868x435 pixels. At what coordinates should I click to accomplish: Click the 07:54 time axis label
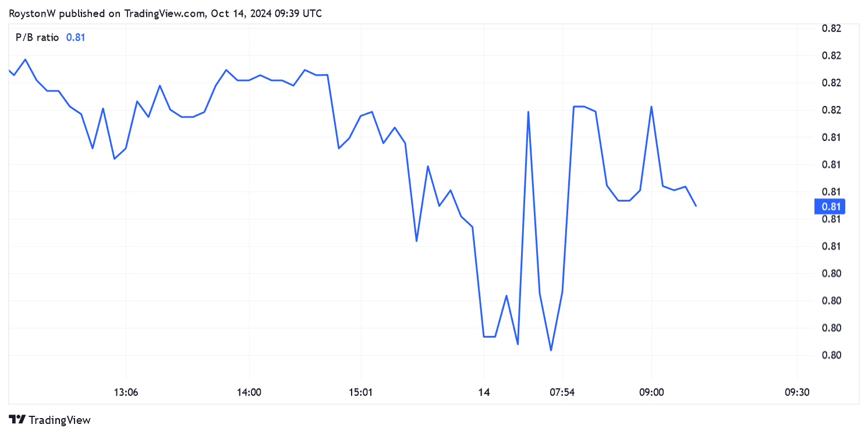(562, 392)
